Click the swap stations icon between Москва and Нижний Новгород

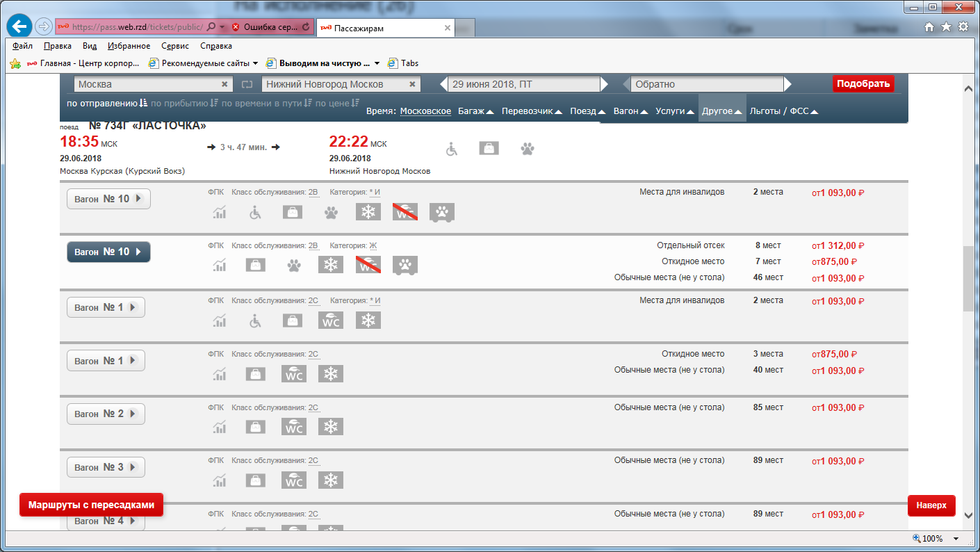pos(248,84)
